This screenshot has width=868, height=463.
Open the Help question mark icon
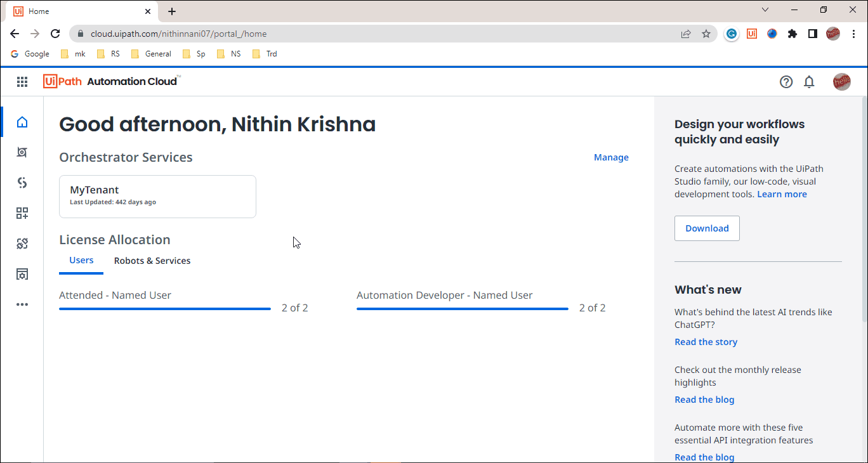click(786, 82)
